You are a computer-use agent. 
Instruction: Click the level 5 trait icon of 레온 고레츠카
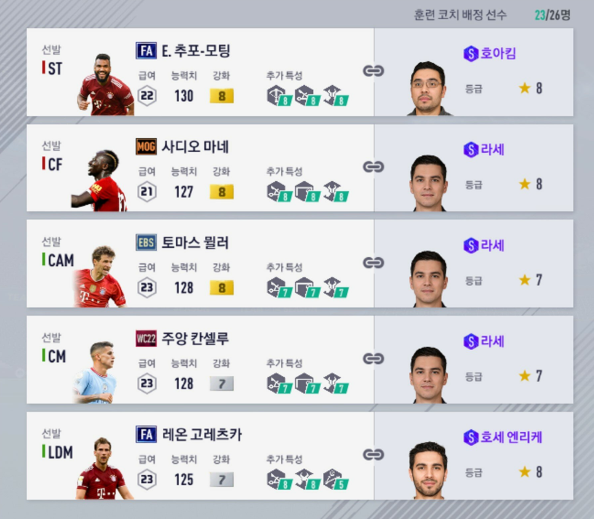[336, 480]
